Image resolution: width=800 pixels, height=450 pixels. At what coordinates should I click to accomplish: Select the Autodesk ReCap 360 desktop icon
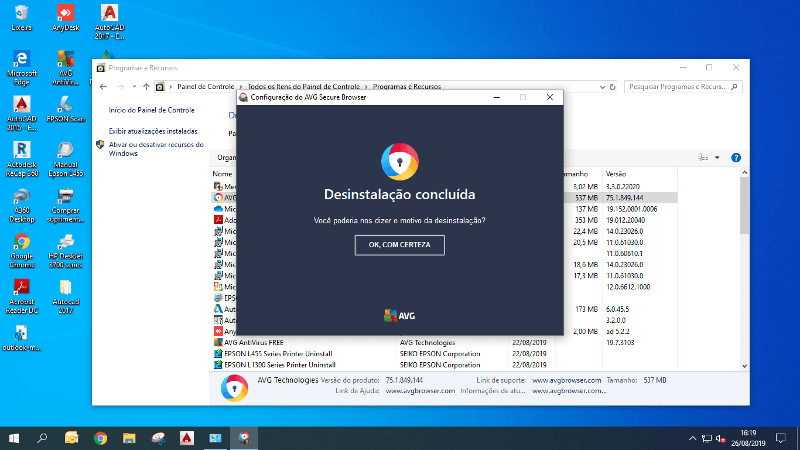21,159
